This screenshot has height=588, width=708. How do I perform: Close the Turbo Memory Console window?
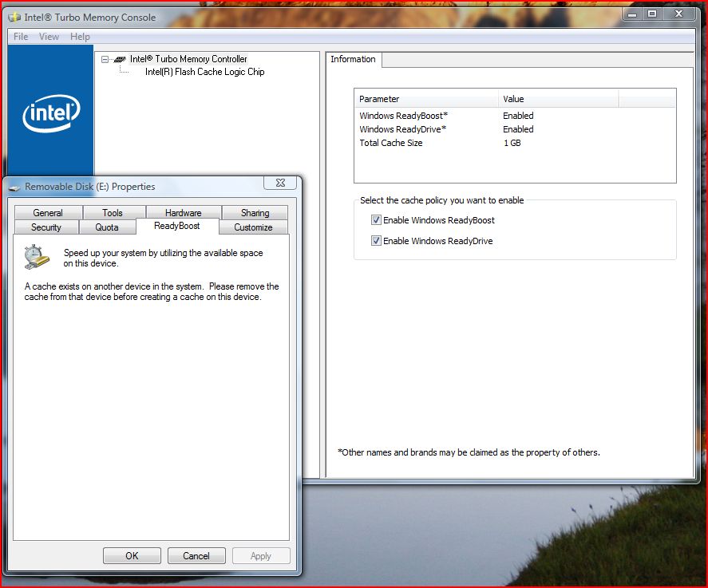(x=678, y=14)
